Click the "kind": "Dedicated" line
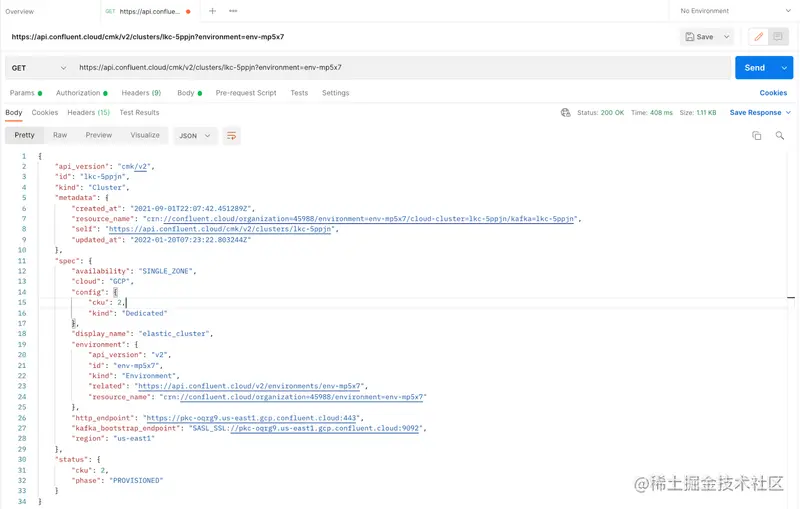Screen dimensions: 800x509 pyautogui.click(x=128, y=313)
